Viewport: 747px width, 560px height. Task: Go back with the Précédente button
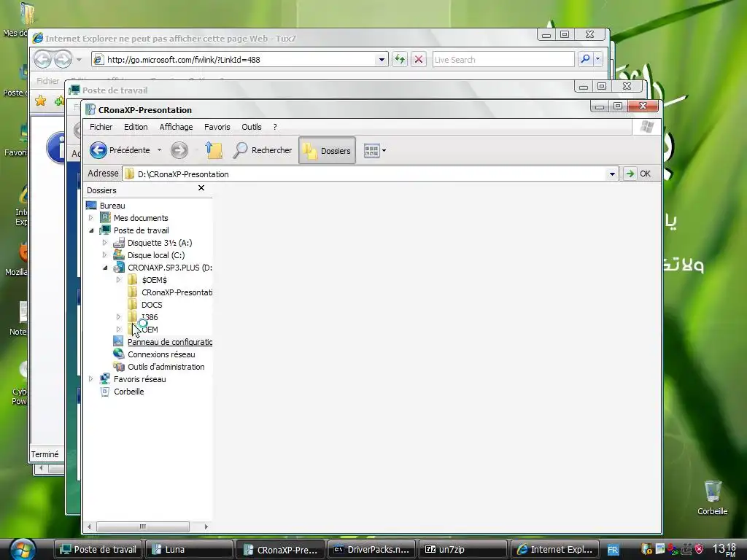click(120, 150)
